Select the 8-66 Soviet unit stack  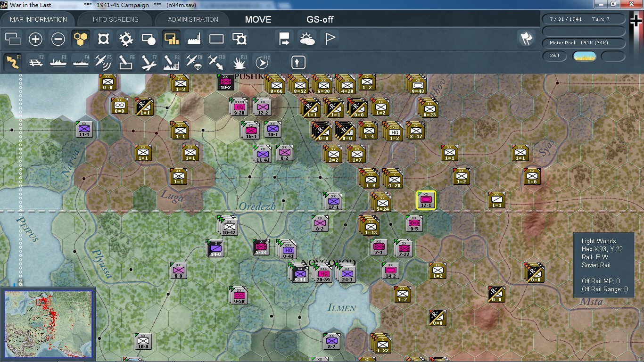(x=276, y=85)
